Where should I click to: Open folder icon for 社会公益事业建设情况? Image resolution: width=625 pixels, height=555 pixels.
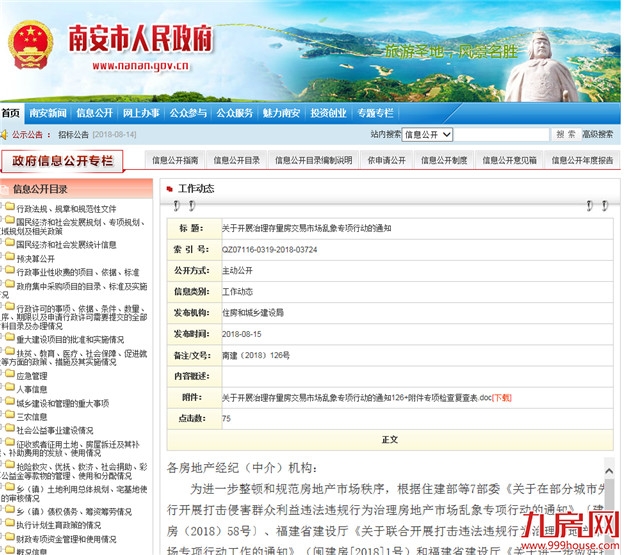(x=10, y=428)
